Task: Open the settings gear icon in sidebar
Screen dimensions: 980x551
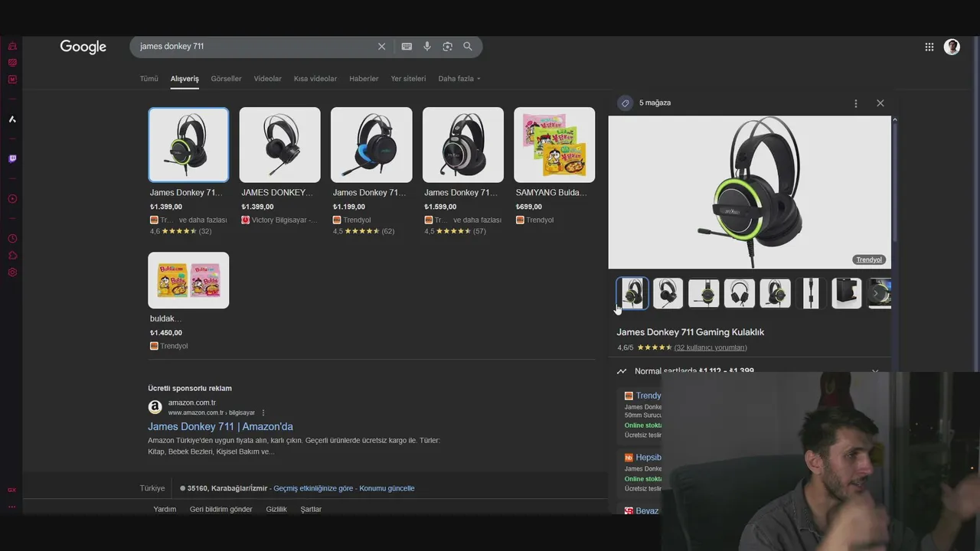Action: [x=12, y=272]
